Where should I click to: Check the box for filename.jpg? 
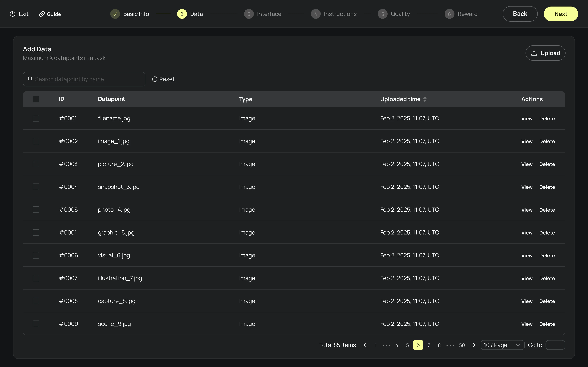[36, 118]
